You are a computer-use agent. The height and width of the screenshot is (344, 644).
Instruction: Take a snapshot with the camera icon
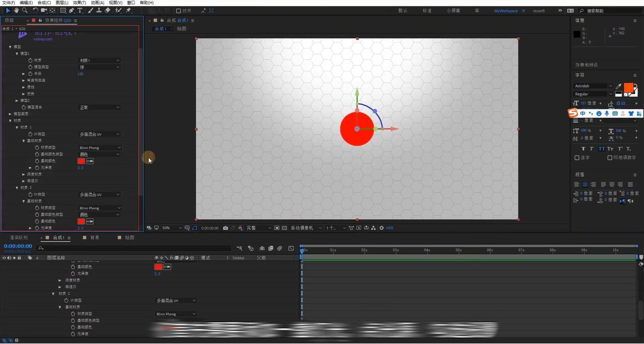tap(226, 228)
